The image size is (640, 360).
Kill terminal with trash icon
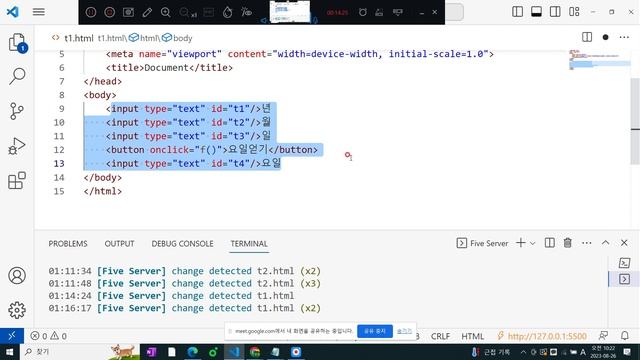(x=567, y=243)
